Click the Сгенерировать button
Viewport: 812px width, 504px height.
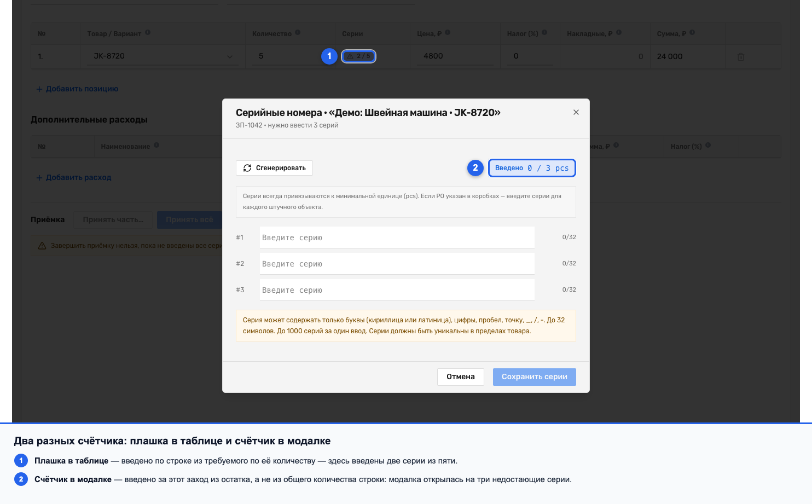(x=274, y=168)
